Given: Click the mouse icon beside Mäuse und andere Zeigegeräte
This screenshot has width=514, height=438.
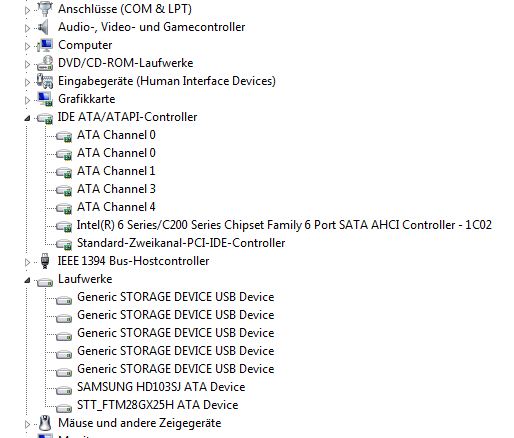Looking at the screenshot, I should pos(45,423).
